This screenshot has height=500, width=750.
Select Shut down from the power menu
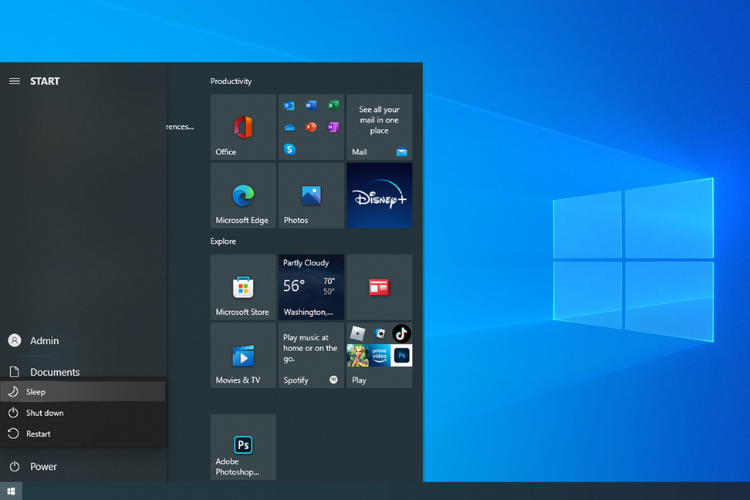(x=83, y=413)
